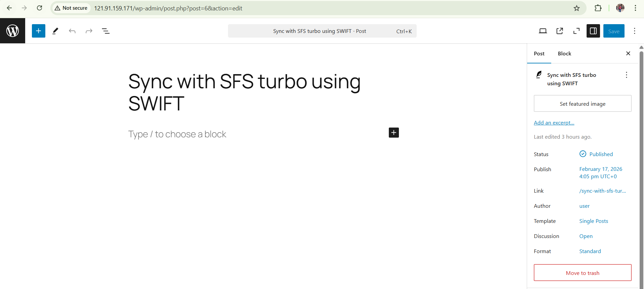Change the Single Posts template
This screenshot has width=644, height=289.
click(594, 221)
